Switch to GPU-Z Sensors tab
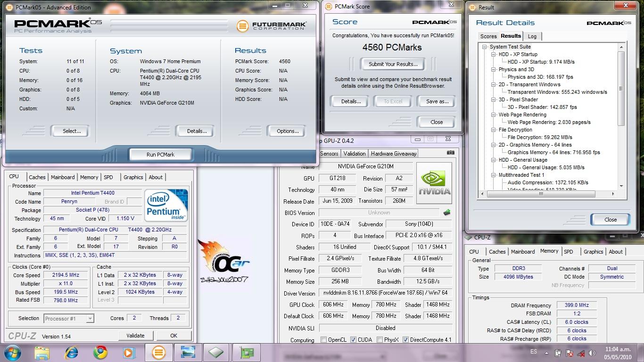The width and height of the screenshot is (644, 362). point(329,154)
